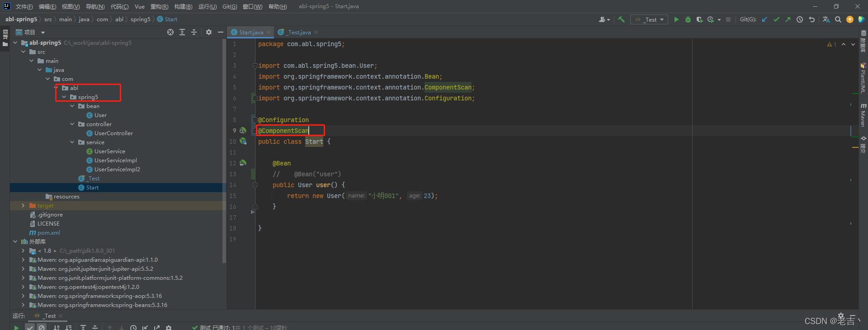Toggle alphabetical sort in Run panel
Image resolution: width=868 pixels, height=330 pixels.
point(57,327)
